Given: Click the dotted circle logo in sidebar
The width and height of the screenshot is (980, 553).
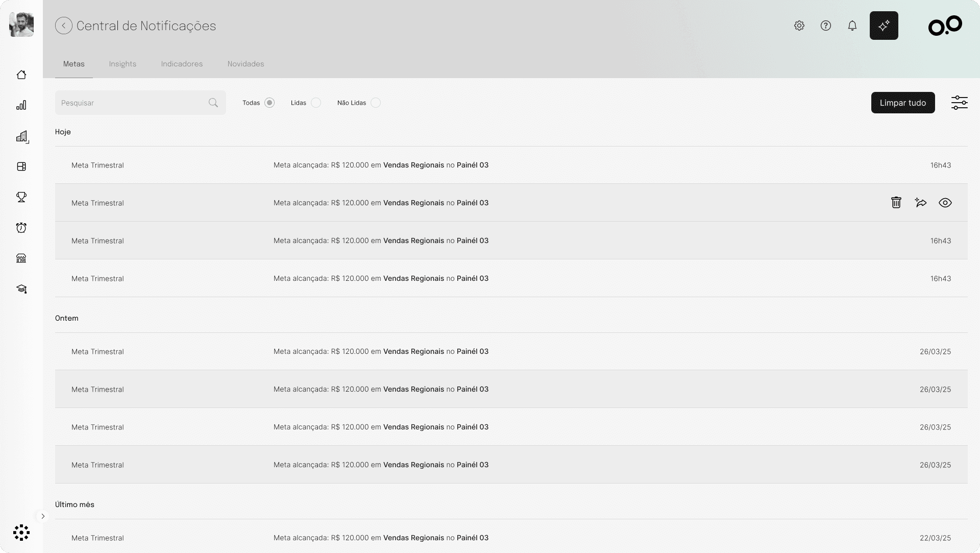Looking at the screenshot, I should point(21,533).
